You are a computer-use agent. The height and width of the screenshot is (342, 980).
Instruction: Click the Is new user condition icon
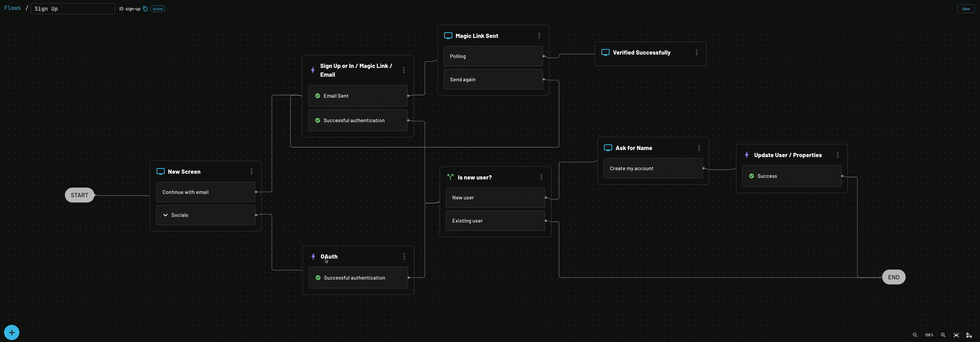[450, 177]
